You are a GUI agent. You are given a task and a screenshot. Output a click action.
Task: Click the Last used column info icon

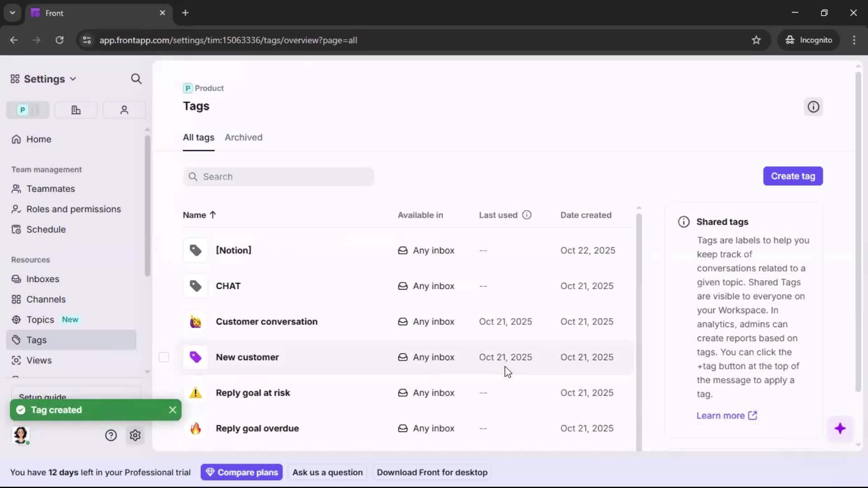(527, 215)
